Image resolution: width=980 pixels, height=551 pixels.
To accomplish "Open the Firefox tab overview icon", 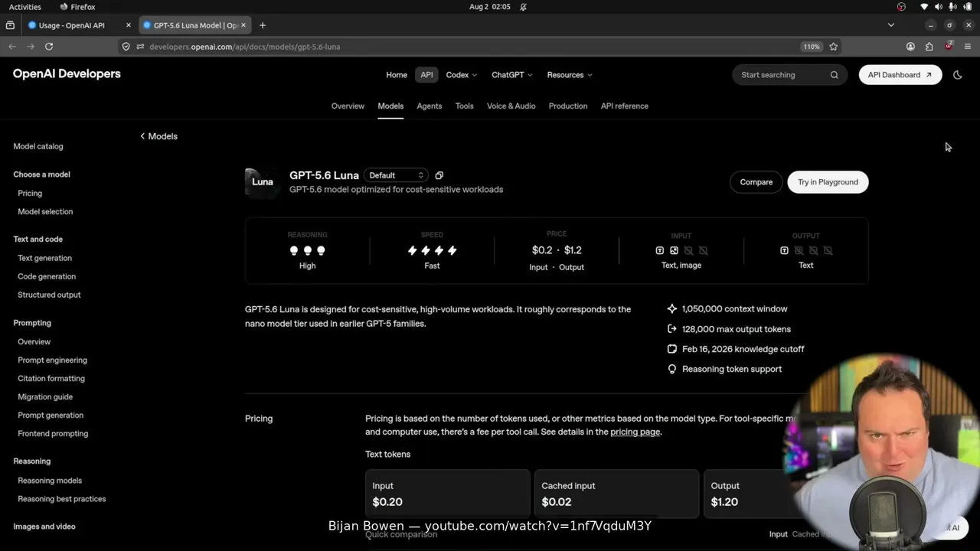I will 10,25.
